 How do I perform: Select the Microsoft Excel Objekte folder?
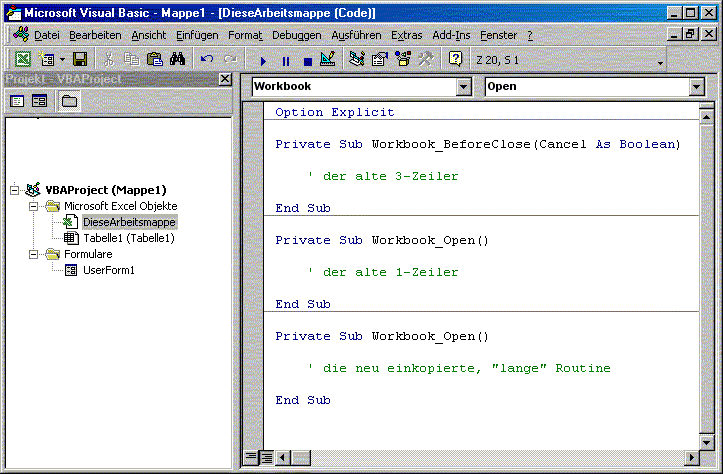120,206
